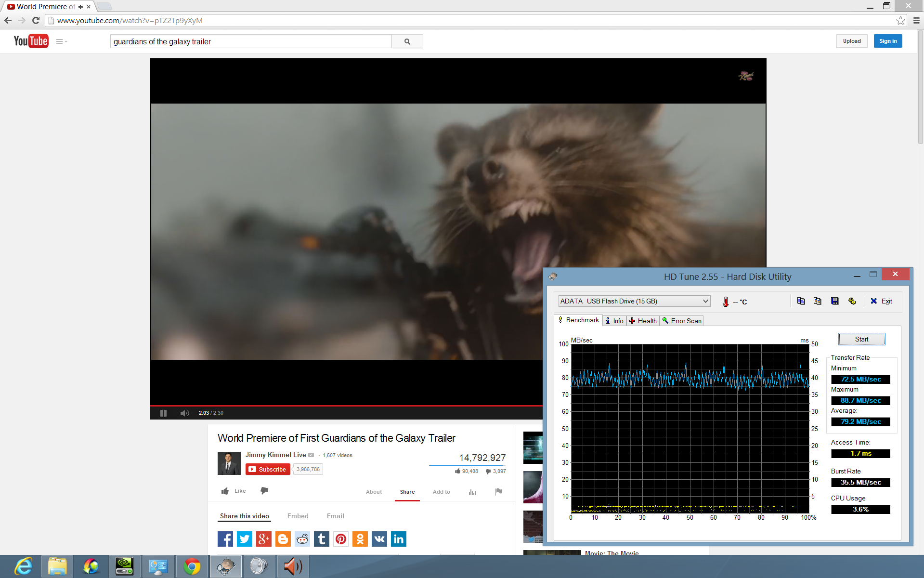Open Google Chrome taskbar icon
This screenshot has height=578, width=924.
coord(192,566)
